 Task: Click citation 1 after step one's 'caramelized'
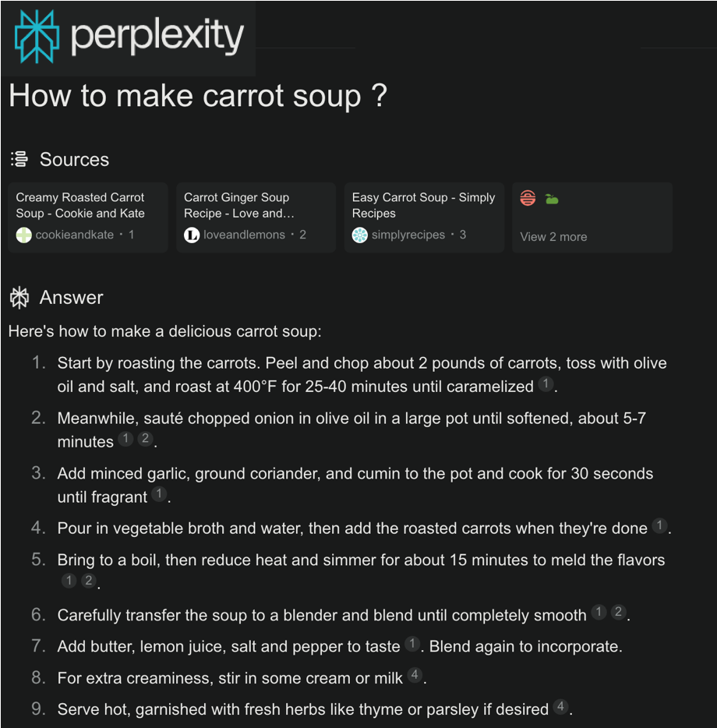(x=546, y=384)
